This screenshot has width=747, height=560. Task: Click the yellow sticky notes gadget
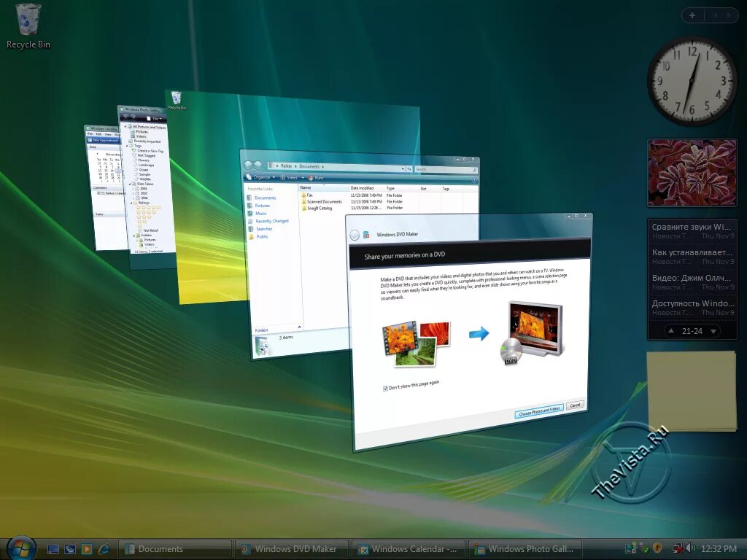click(x=692, y=391)
